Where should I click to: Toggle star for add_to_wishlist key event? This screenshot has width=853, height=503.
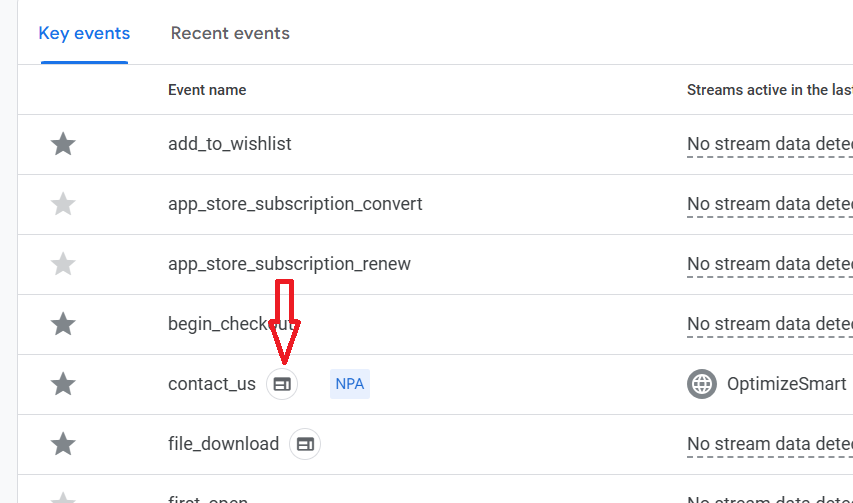(63, 144)
